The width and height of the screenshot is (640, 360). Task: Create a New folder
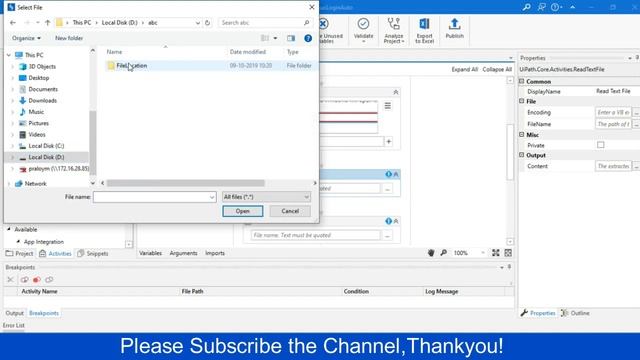tap(69, 38)
